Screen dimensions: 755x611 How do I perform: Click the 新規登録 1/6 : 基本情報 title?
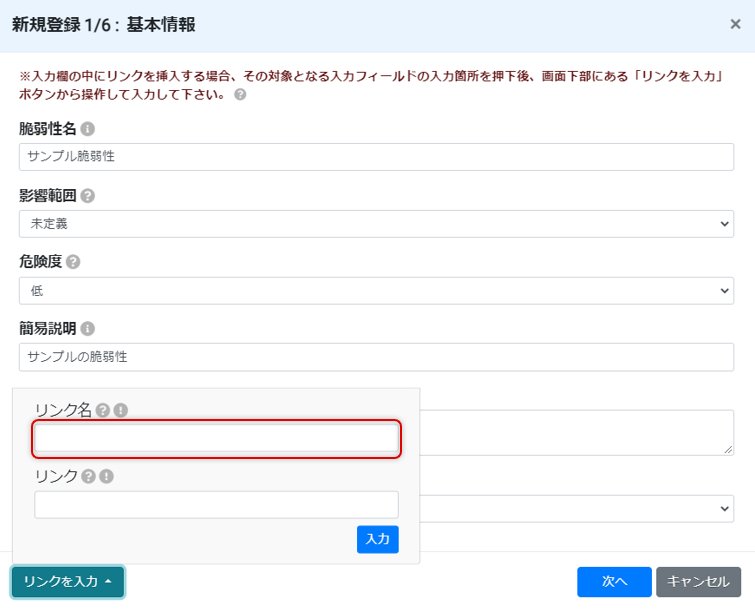point(104,25)
